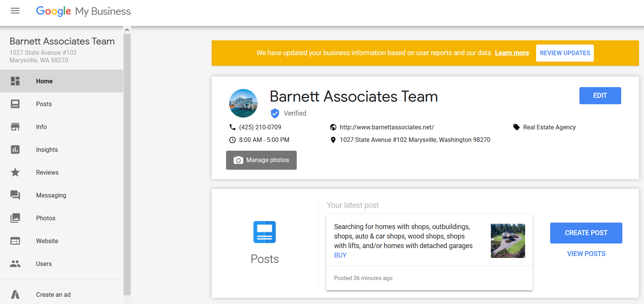Viewport: 644px width, 304px height.
Task: Click the Website sidebar icon
Action: [15, 241]
